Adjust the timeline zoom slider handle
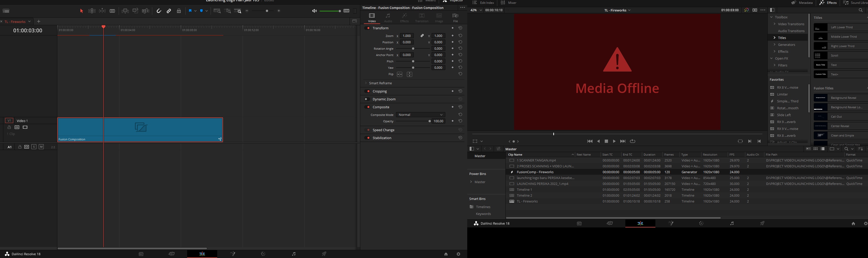 coord(267,11)
